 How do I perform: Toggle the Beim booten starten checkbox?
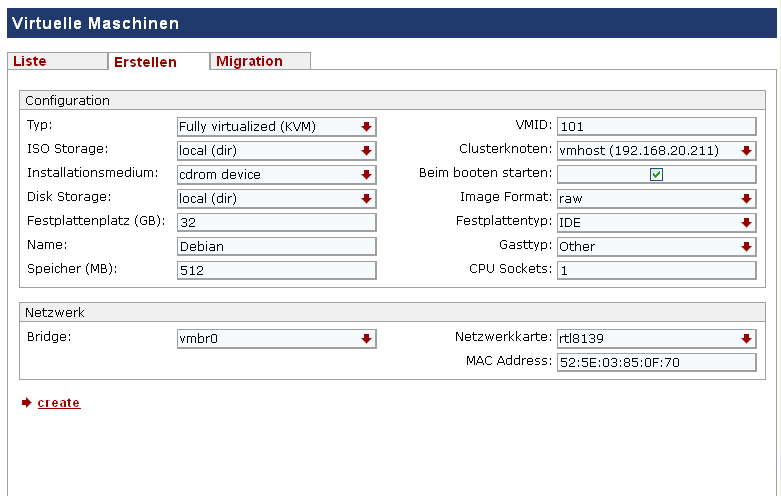(x=656, y=174)
